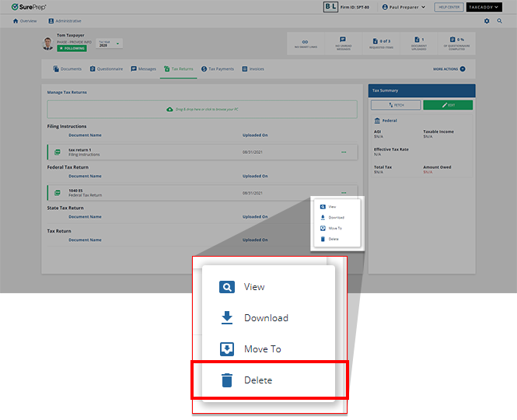Click Uploaded On header under State Tax Return
The height and width of the screenshot is (420, 517).
coord(255,217)
